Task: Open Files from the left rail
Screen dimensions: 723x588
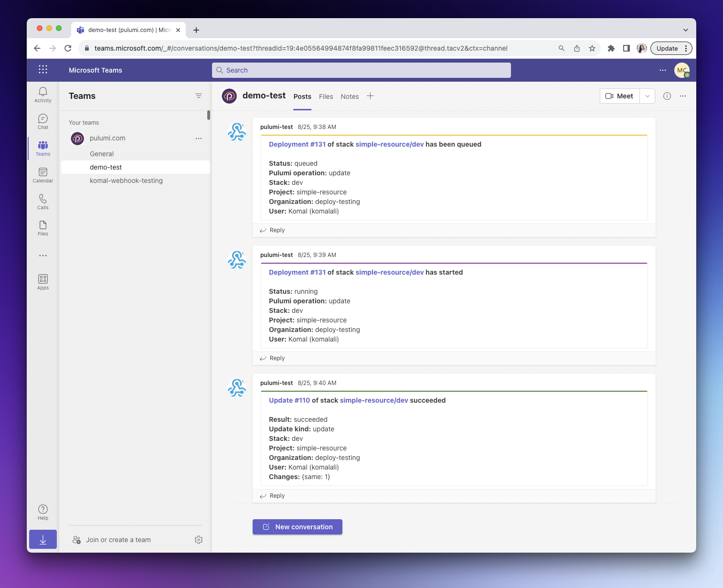Action: click(43, 228)
